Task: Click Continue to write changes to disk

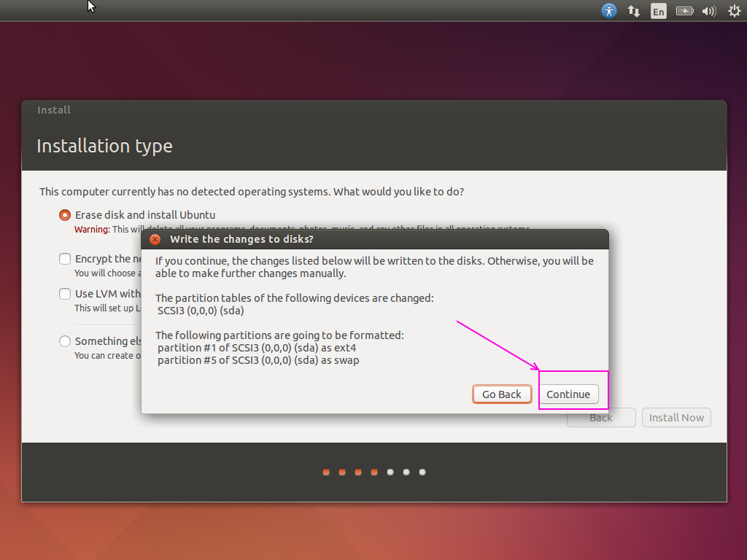Action: (568, 394)
